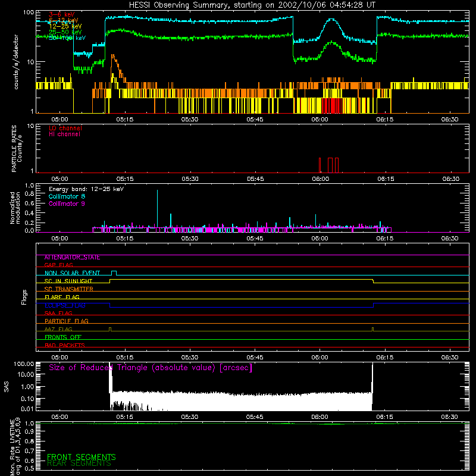Screen dimensions: 476x476
Task: Click the Normalized modulation axis label
Action: [x=15, y=208]
